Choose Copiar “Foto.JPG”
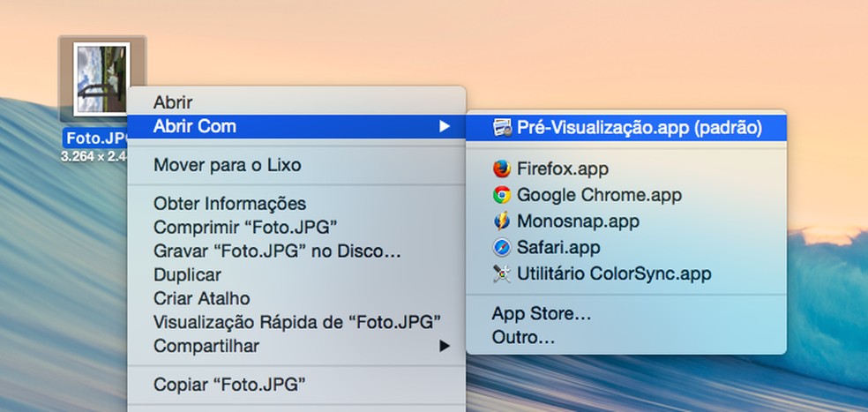868x412 pixels. 296,385
